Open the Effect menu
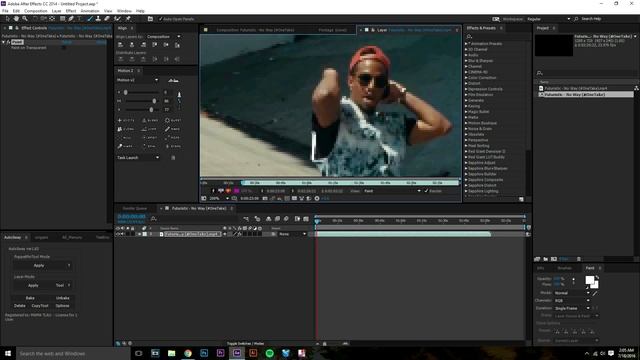 [71, 11]
